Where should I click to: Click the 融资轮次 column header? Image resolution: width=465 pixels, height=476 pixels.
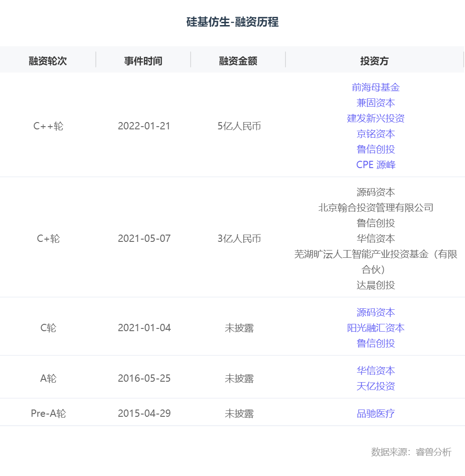pos(48,61)
